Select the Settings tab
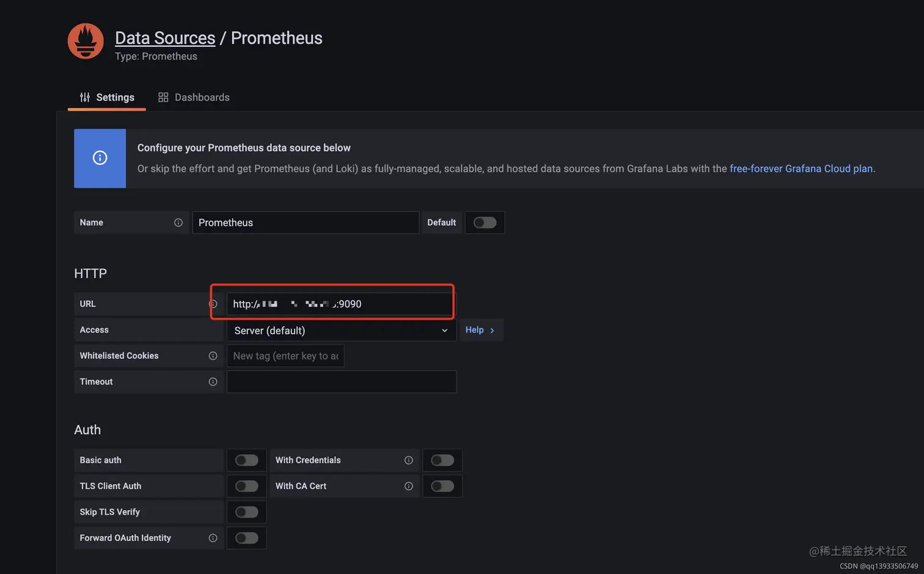 point(107,97)
